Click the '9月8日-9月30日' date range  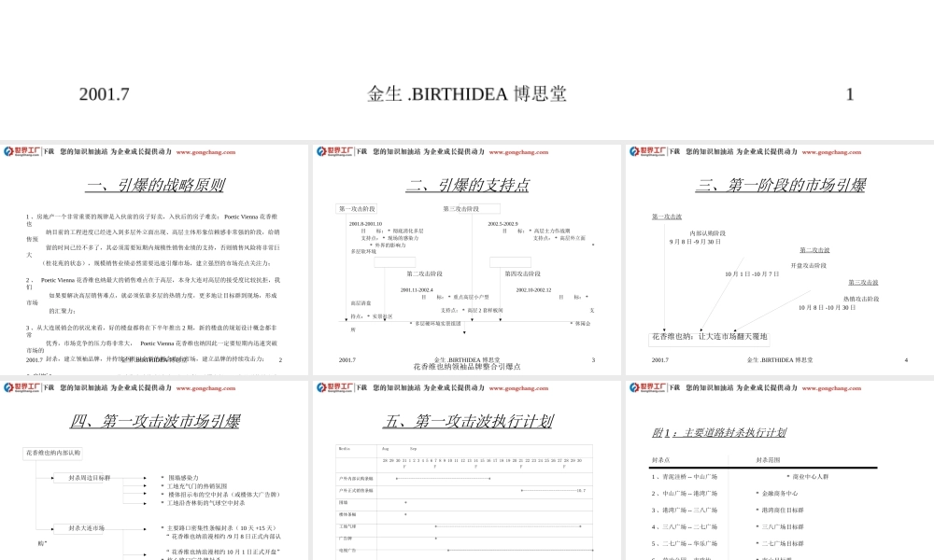coord(695,243)
